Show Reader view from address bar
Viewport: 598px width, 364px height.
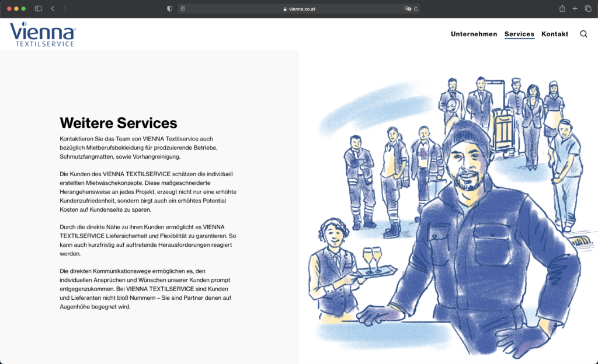183,9
